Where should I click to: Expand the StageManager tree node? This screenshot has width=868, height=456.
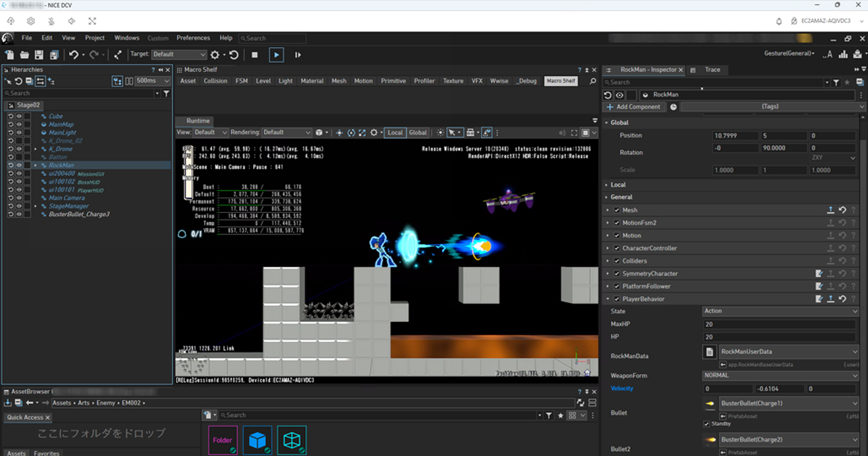pos(35,206)
